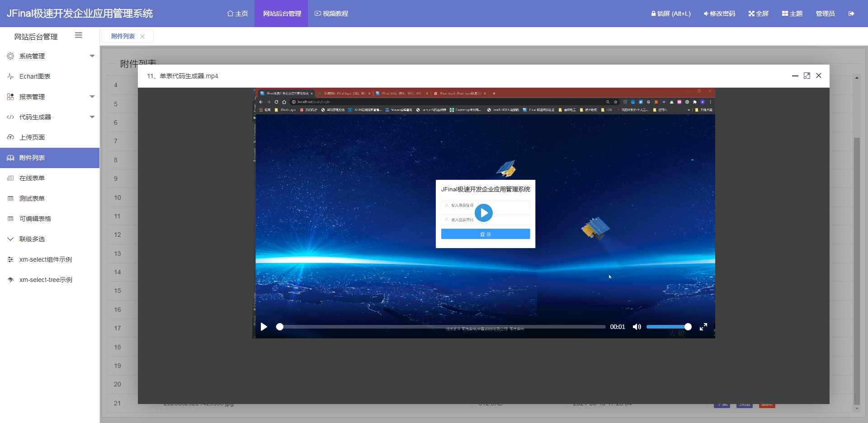Click scrollbar down arrow at bottom right
Image resolution: width=868 pixels, height=423 pixels.
tap(857, 409)
